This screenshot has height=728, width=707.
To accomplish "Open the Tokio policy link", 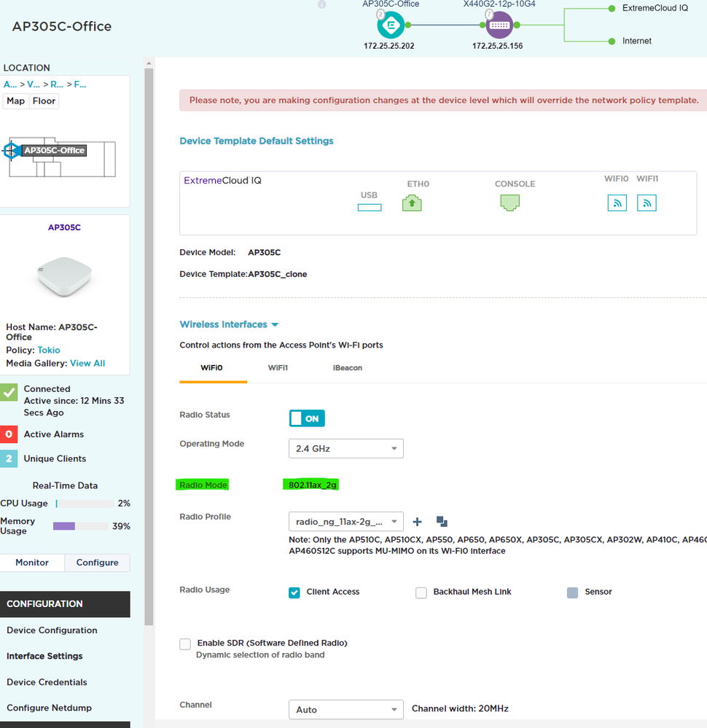I will pos(49,351).
